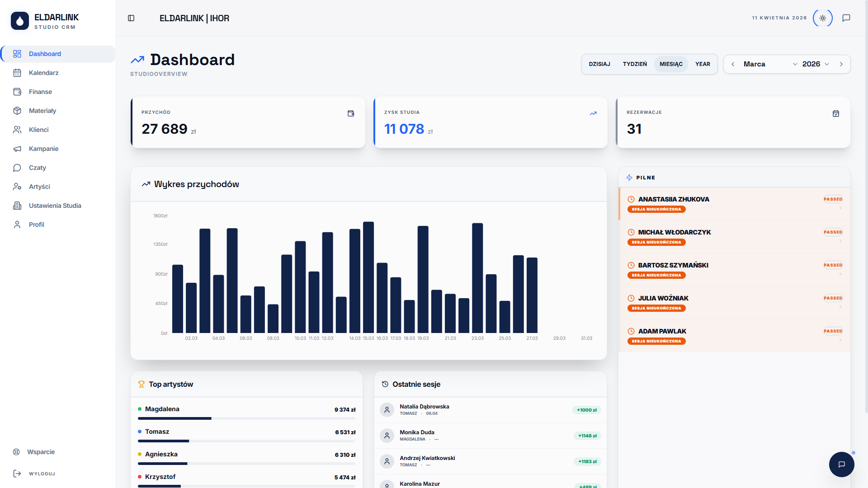This screenshot has height=488, width=868.
Task: Switch to the TYDZIEŃ tab
Action: click(x=635, y=64)
